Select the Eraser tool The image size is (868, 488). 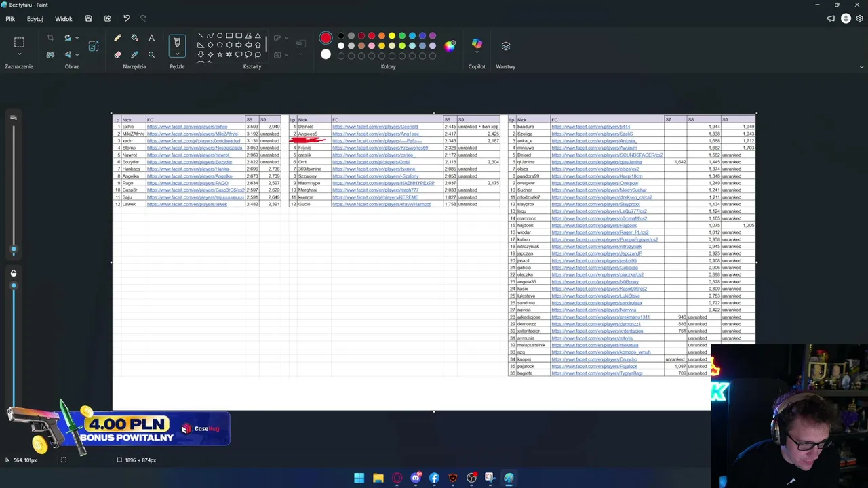[x=117, y=54]
